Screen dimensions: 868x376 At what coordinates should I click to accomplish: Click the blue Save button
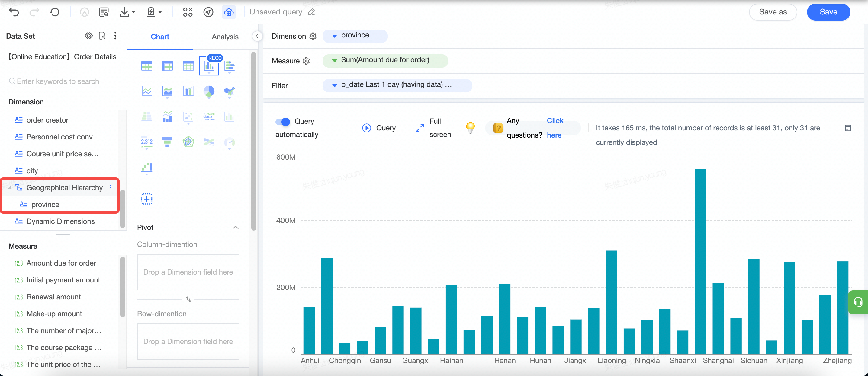828,12
